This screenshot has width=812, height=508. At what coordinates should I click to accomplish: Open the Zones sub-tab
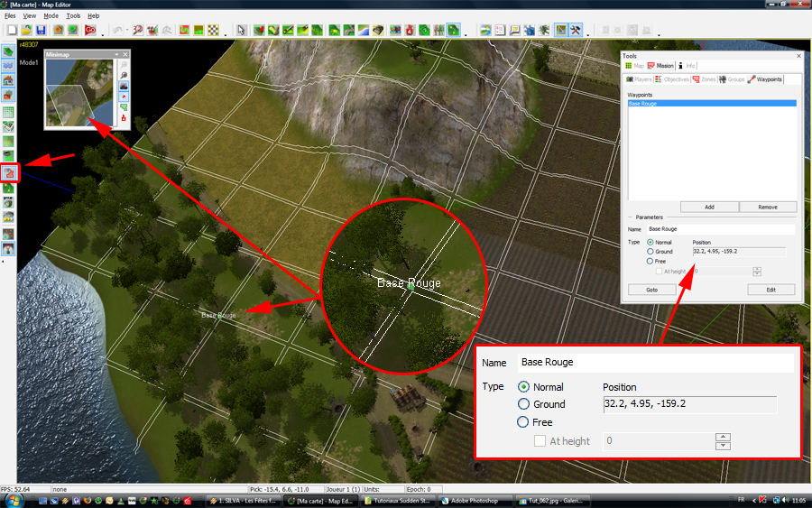click(705, 79)
